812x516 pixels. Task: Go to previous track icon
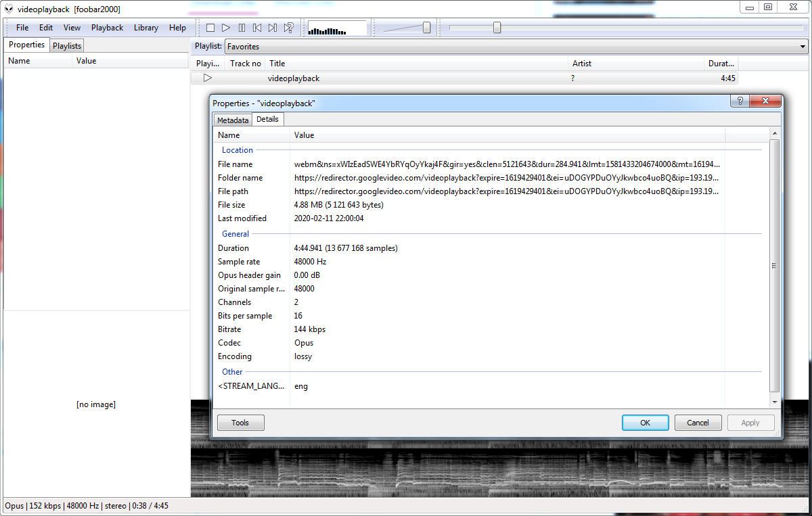click(x=257, y=28)
